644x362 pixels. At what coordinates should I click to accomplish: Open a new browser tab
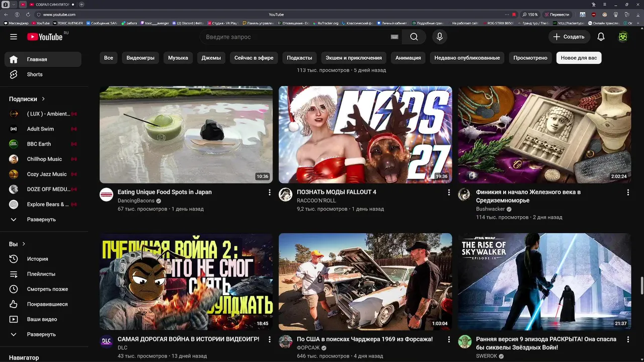(82, 5)
